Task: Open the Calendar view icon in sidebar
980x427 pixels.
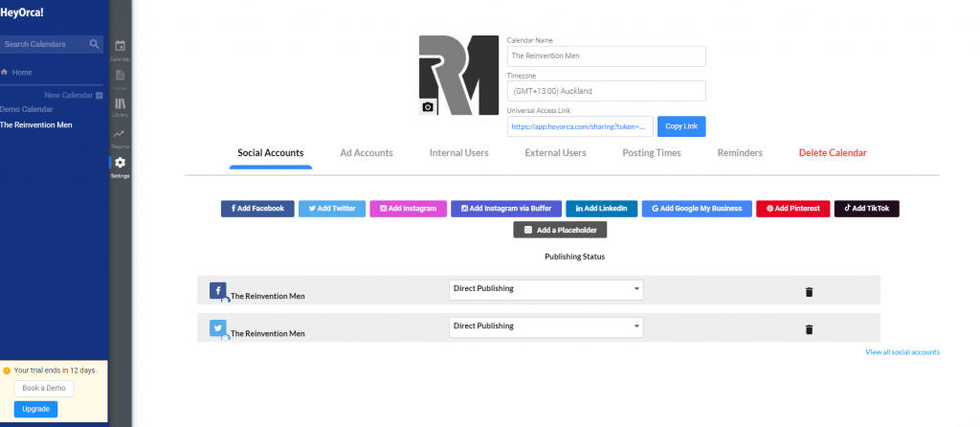Action: [120, 46]
